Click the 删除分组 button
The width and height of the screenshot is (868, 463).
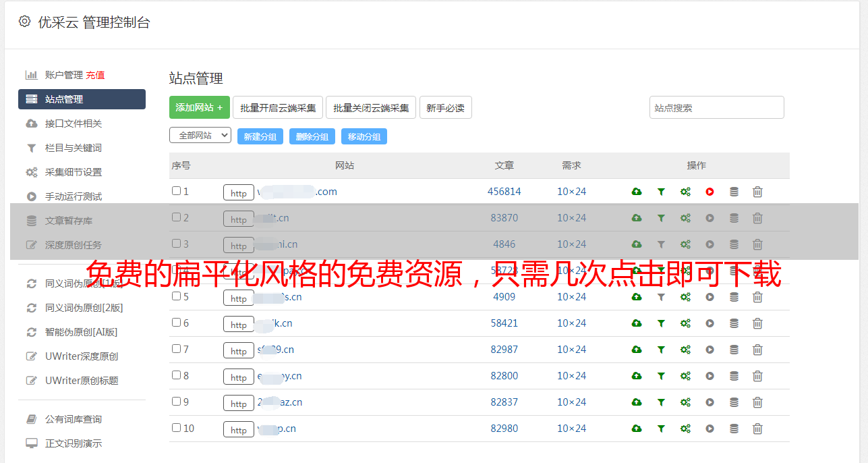tap(312, 136)
